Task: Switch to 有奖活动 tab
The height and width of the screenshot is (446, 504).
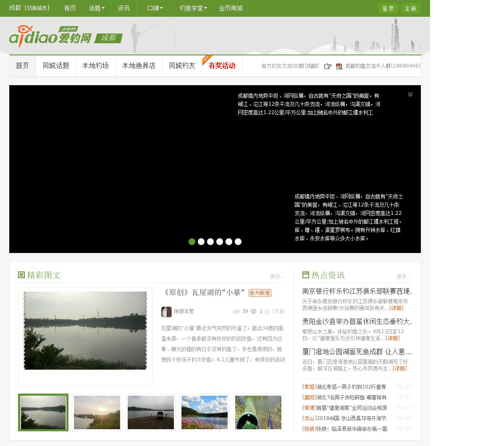Action: click(222, 65)
